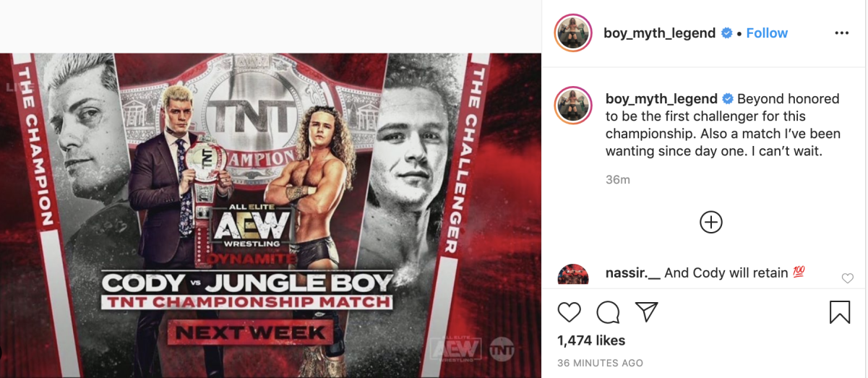View the 1,474 likes list

click(592, 340)
